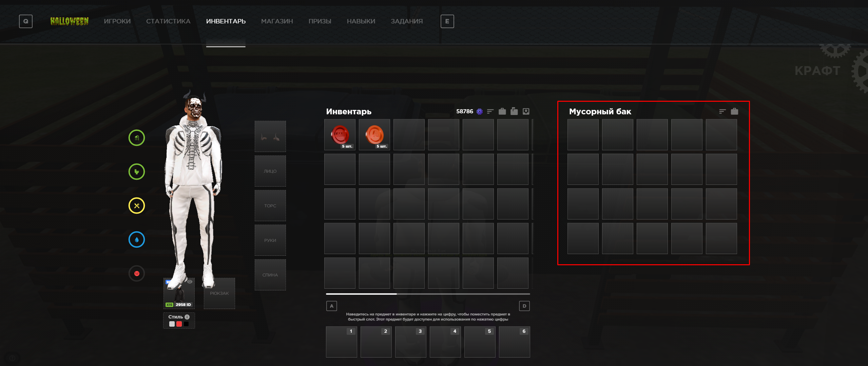Click the green toilet status indicator
868x366 pixels.
coord(137,172)
